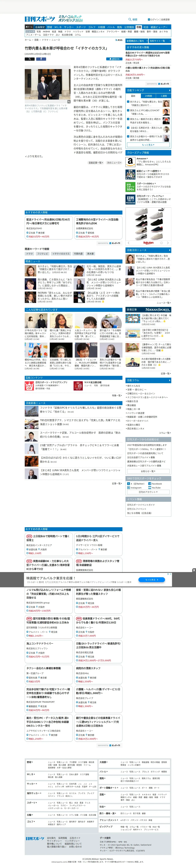Click the Amazon logo thumbnail
The width and height of the screenshot is (196, 868).
130,162
